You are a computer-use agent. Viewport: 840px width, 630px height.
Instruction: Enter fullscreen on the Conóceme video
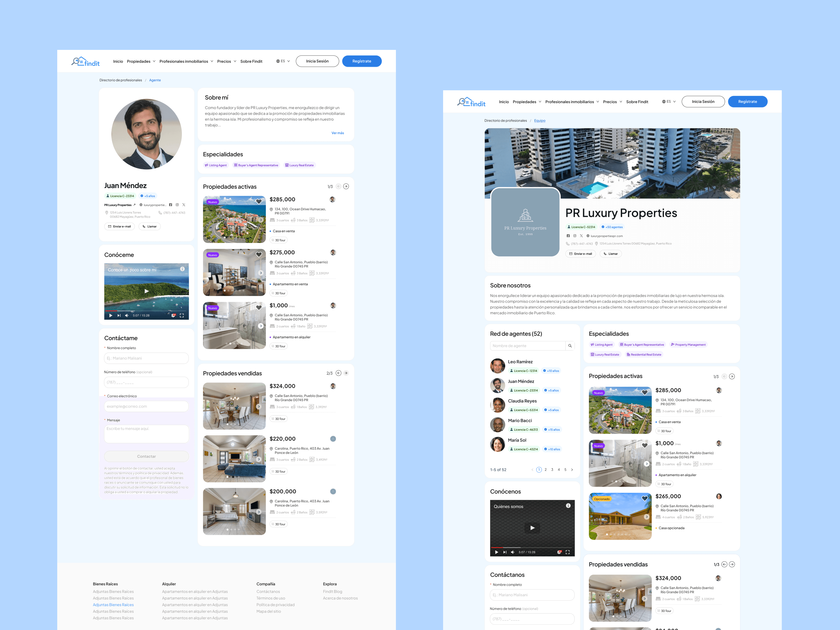(x=182, y=316)
